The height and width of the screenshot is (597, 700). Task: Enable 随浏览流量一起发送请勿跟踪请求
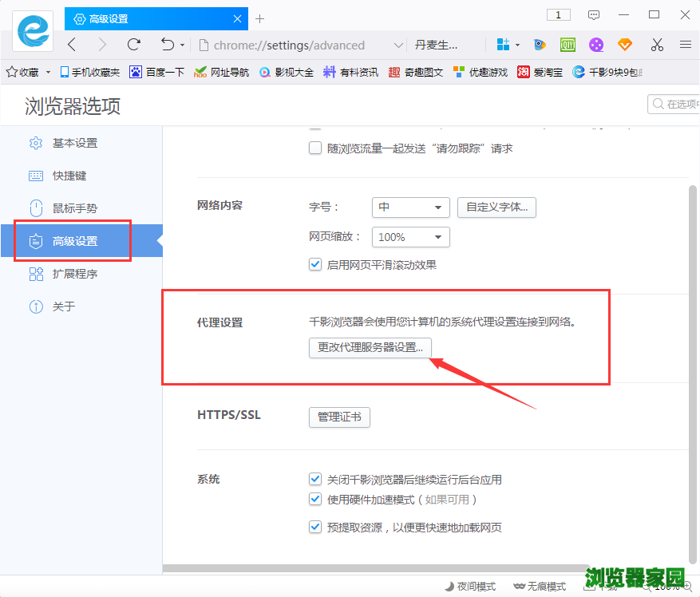pos(315,148)
